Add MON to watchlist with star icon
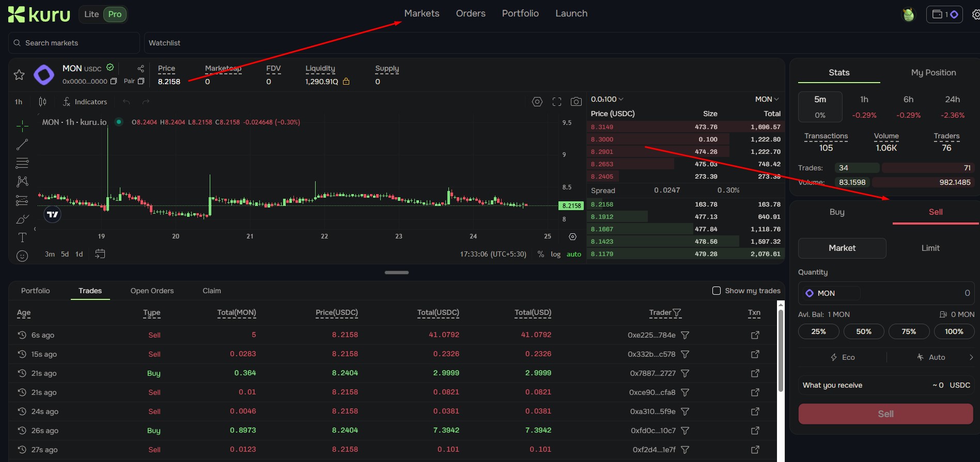980x462 pixels. coord(19,75)
